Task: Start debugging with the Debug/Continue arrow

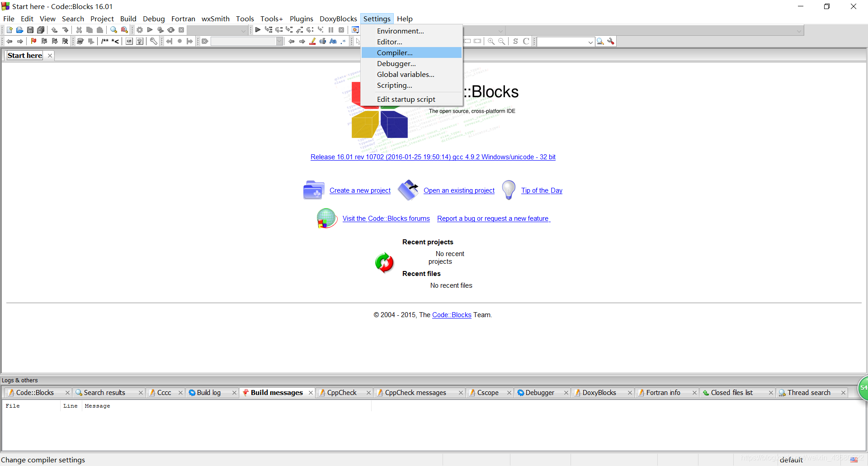Action: point(258,30)
